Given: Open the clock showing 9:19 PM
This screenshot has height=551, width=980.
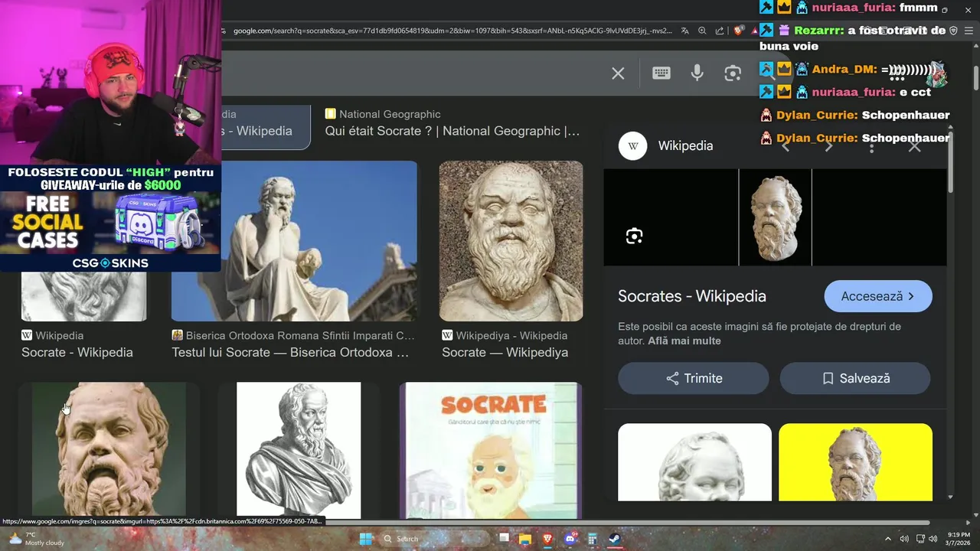Looking at the screenshot, I should coord(958,539).
